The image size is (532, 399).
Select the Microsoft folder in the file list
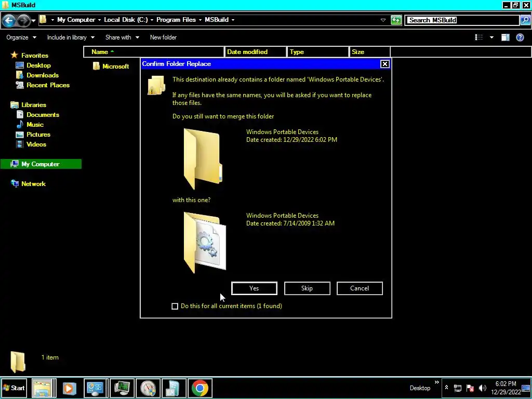tap(111, 66)
